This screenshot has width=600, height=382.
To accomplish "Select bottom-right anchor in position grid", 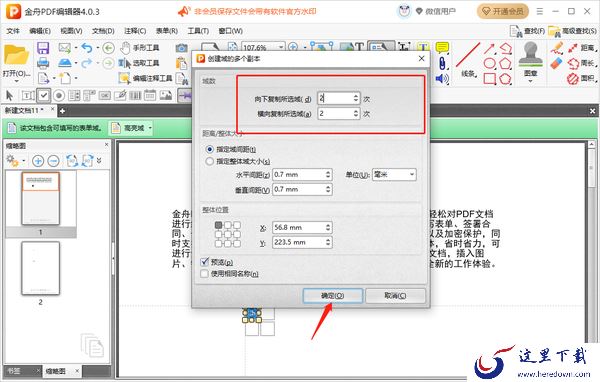I will (237, 243).
